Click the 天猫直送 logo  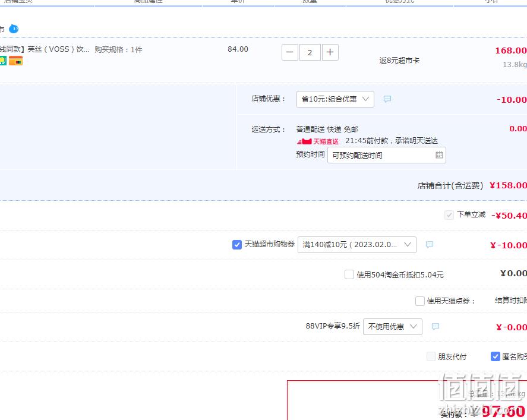318,141
